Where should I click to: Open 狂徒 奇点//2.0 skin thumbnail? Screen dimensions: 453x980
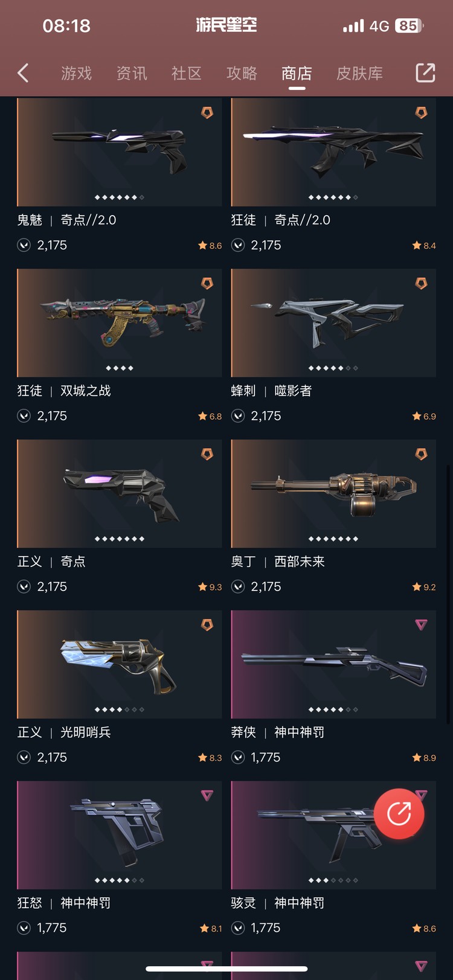pyautogui.click(x=333, y=152)
